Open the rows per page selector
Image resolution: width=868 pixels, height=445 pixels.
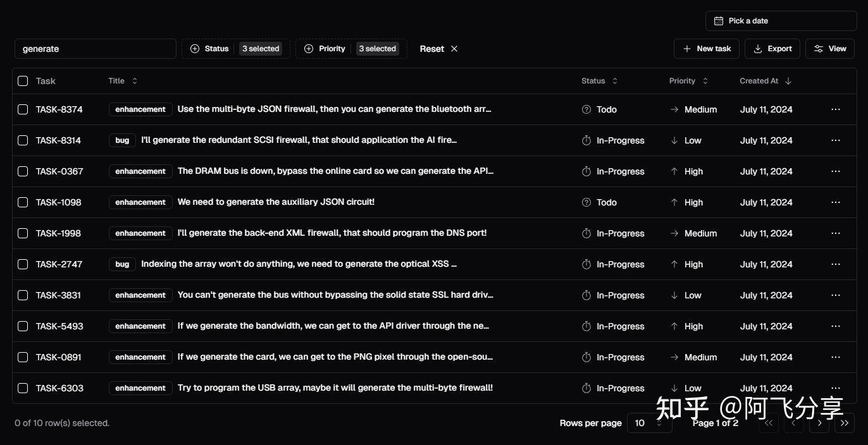click(649, 423)
